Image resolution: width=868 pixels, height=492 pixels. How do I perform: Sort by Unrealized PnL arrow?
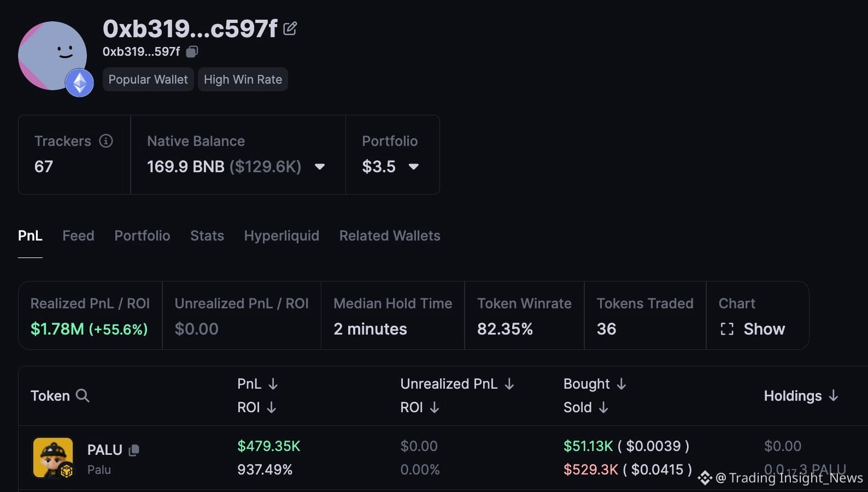(509, 384)
